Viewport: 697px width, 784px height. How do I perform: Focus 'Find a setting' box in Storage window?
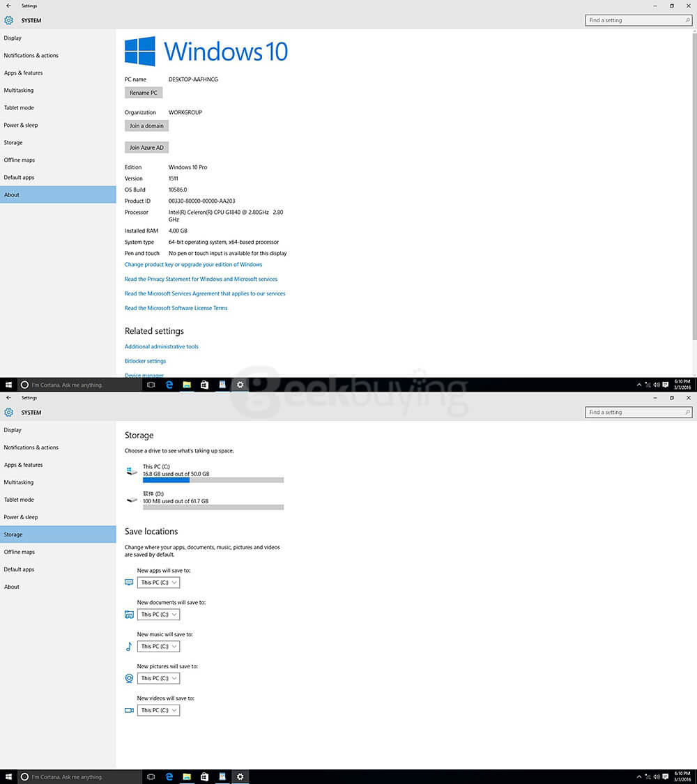pos(638,413)
